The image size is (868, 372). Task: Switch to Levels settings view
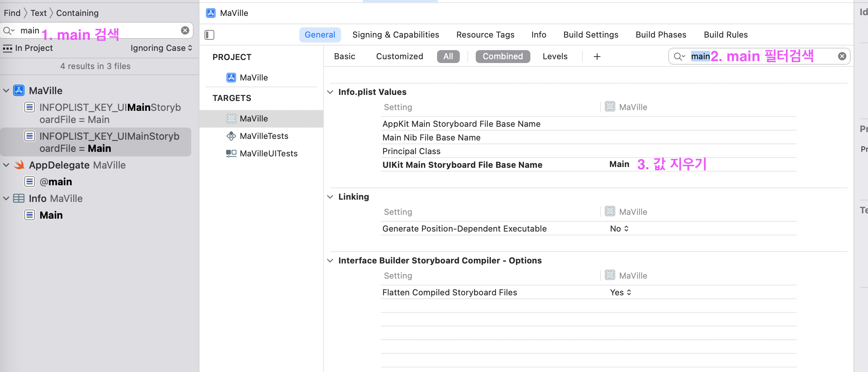point(555,56)
